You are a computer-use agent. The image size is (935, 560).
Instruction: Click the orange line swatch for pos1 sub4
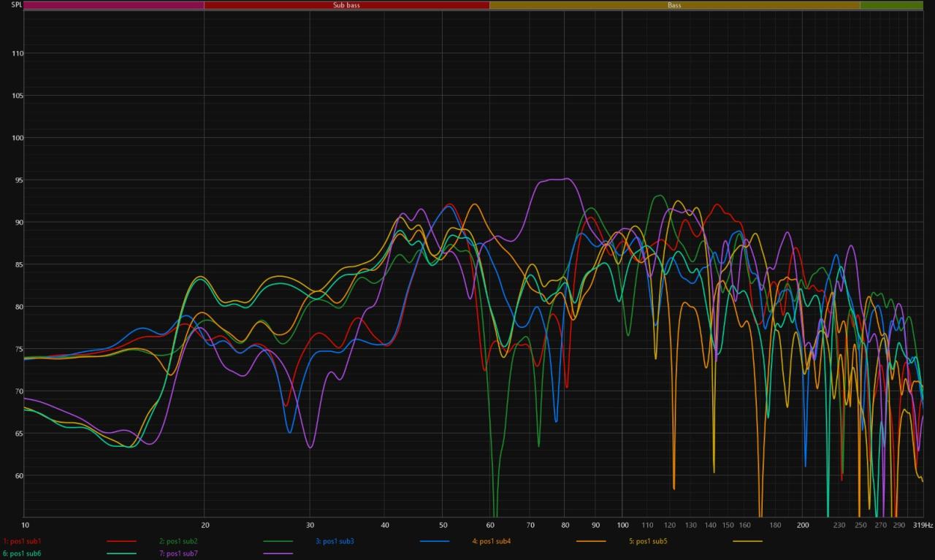point(591,541)
